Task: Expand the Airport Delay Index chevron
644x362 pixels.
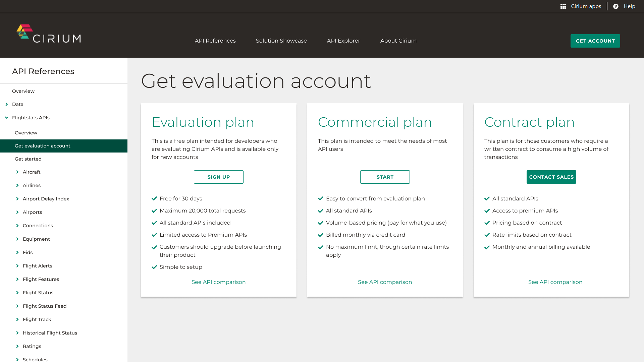Action: pos(17,199)
